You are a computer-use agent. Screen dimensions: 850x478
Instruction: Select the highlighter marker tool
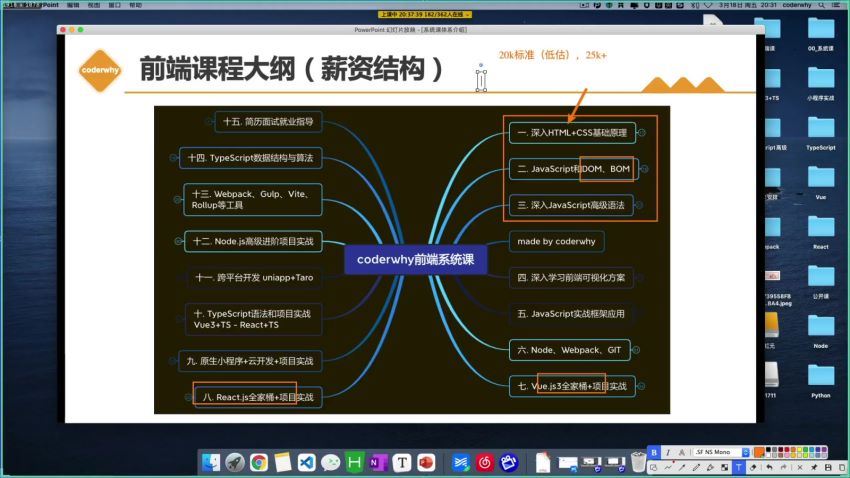click(x=710, y=467)
